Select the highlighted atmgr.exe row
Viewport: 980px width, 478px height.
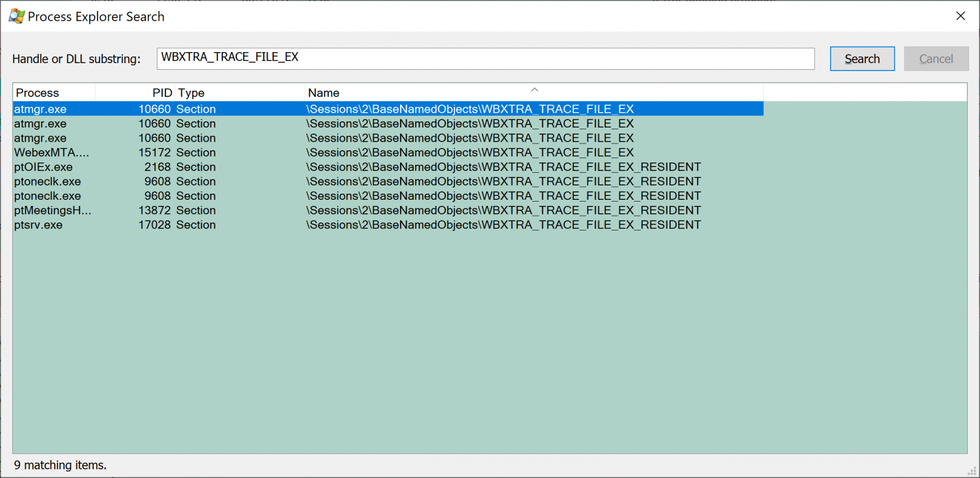[40, 109]
